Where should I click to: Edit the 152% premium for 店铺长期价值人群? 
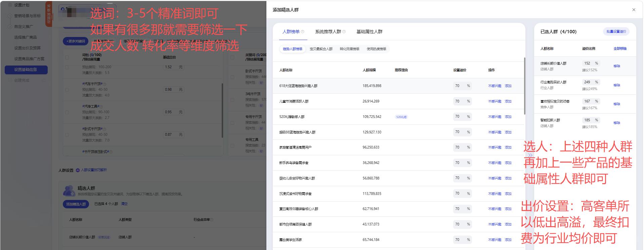[591, 63]
